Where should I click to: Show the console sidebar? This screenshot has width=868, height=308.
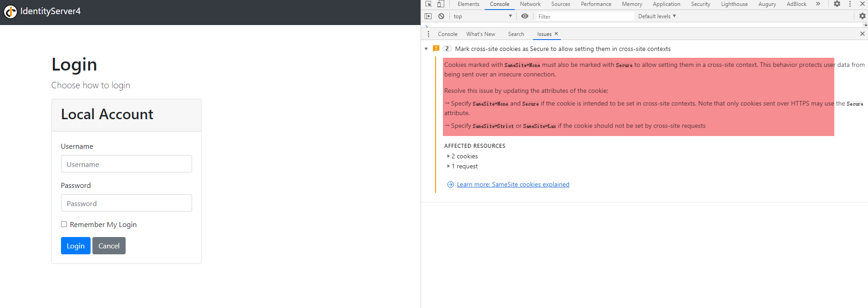[x=428, y=16]
